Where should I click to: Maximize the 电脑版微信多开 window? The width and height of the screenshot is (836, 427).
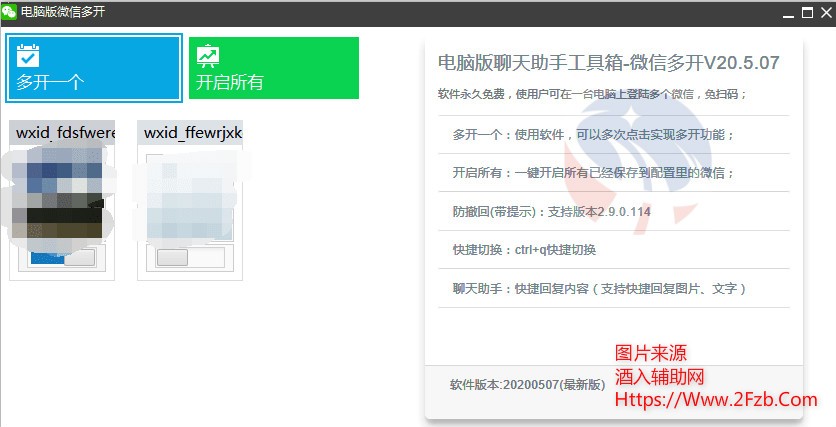coord(807,13)
